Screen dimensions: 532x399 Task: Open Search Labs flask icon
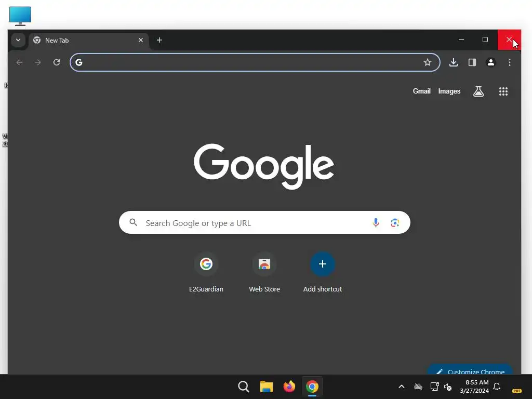point(478,91)
